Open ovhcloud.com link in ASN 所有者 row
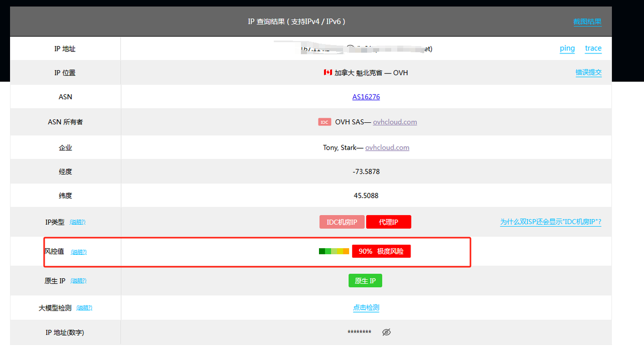644x360 pixels. (395, 122)
